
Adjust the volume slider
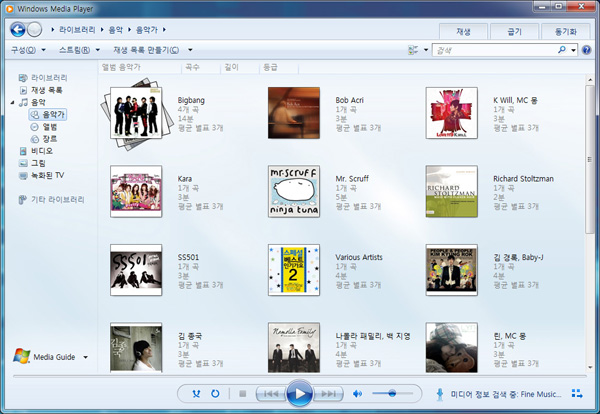(392, 393)
